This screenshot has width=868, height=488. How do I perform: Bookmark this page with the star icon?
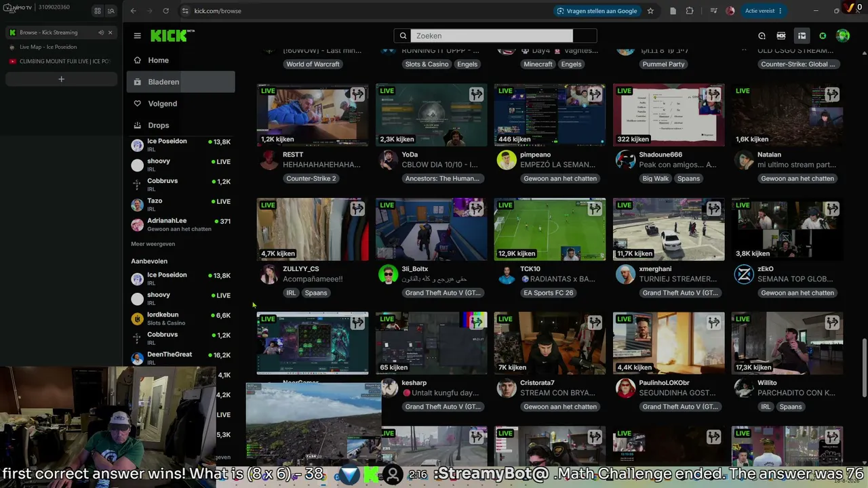[x=650, y=11]
